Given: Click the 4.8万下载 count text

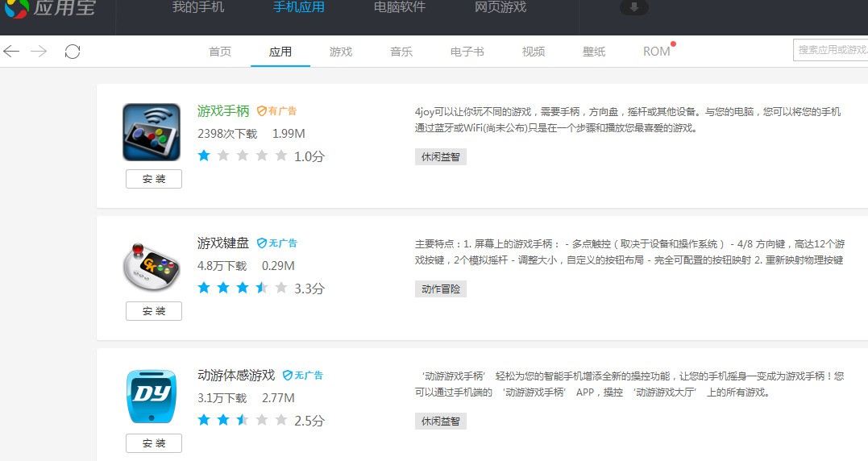Looking at the screenshot, I should coord(222,266).
